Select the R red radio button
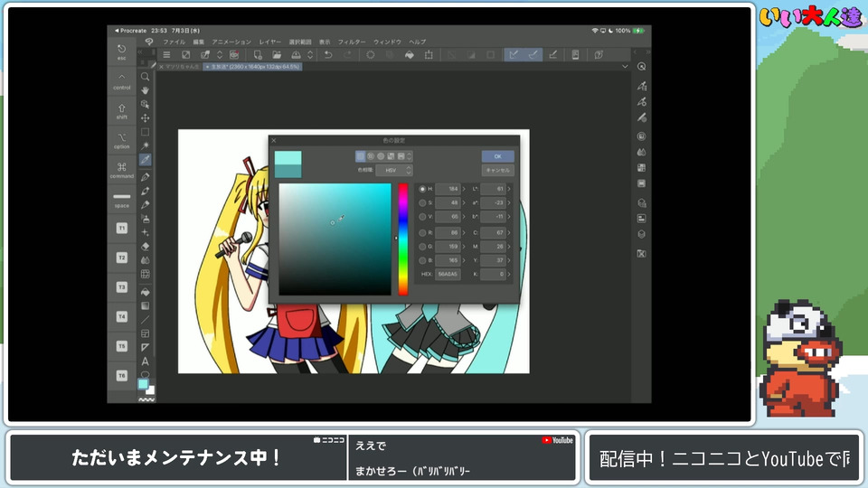 click(x=422, y=232)
